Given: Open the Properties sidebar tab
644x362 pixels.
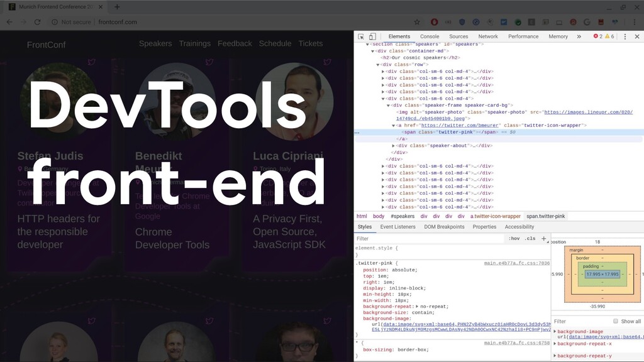Looking at the screenshot, I should [x=484, y=227].
